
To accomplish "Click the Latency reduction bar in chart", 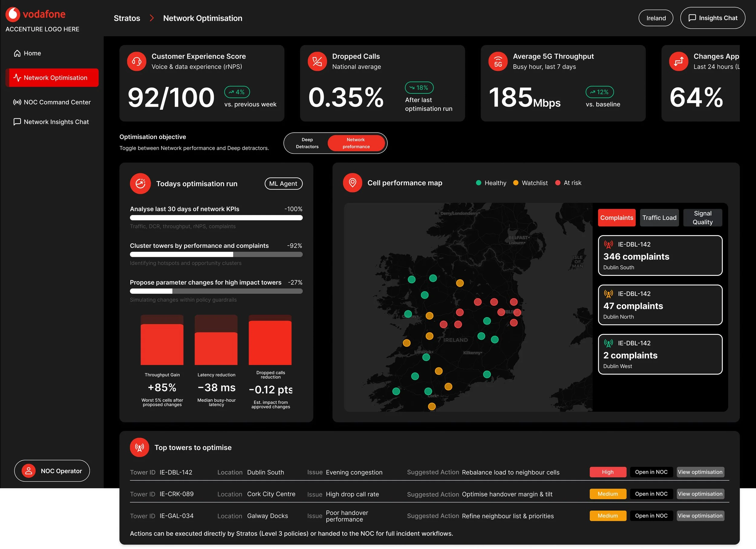I will point(216,340).
